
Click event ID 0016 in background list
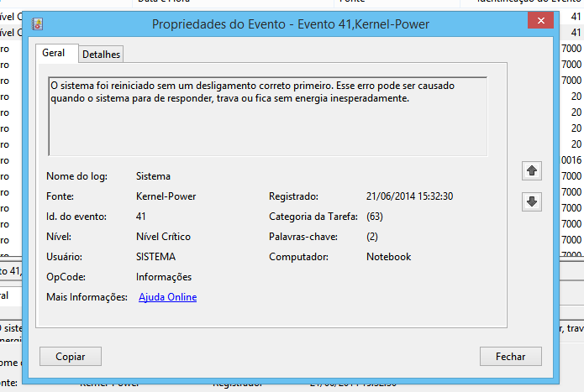coord(571,160)
